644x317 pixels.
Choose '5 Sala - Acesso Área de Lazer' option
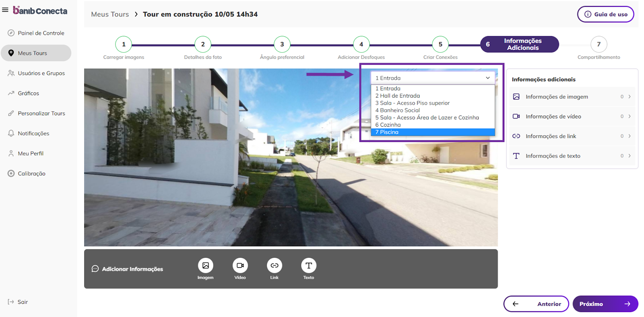(x=433, y=117)
